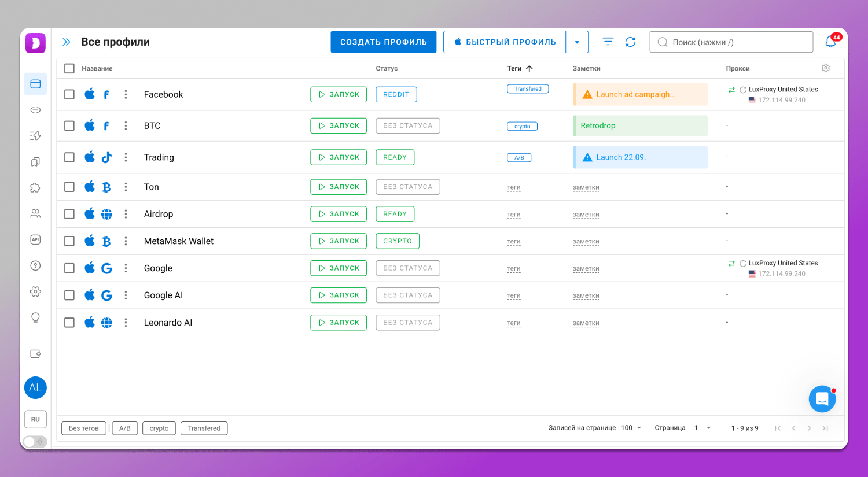The image size is (868, 477).
Task: Open the filter icon in toolbar
Action: 608,42
